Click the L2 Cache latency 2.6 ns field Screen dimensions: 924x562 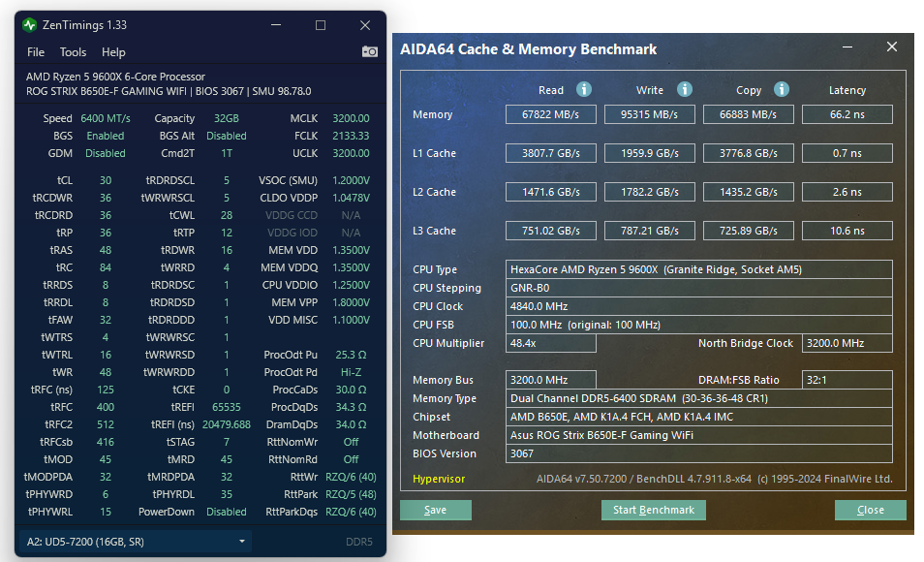847,192
